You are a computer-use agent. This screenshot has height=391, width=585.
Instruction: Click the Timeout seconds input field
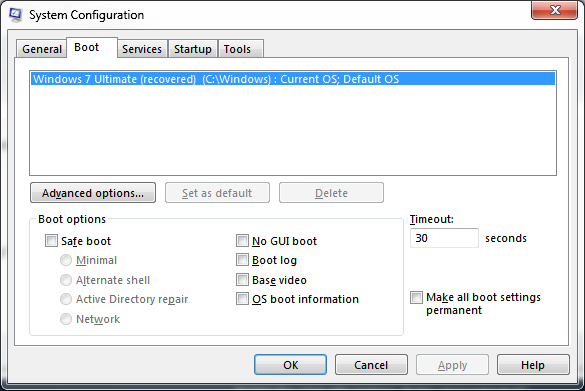point(444,238)
